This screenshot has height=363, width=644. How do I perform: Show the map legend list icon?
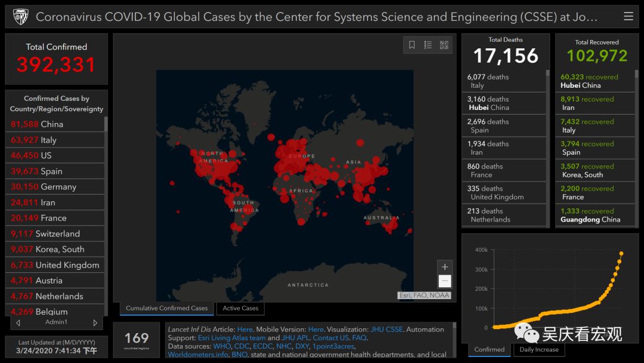(428, 45)
